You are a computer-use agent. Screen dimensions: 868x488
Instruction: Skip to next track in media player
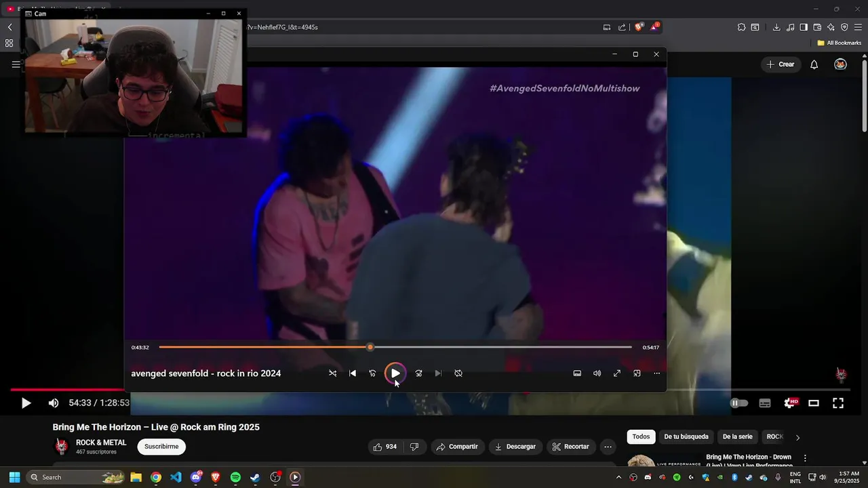pyautogui.click(x=438, y=373)
